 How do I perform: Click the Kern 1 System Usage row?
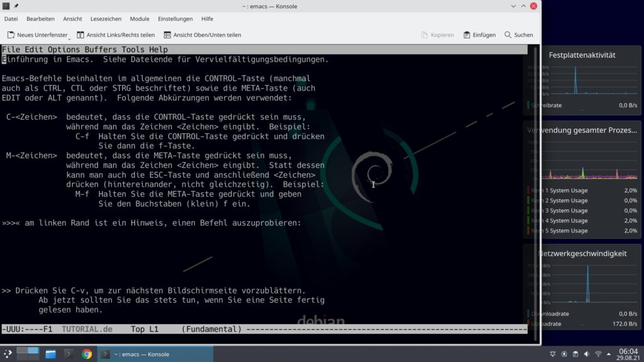pos(582,190)
